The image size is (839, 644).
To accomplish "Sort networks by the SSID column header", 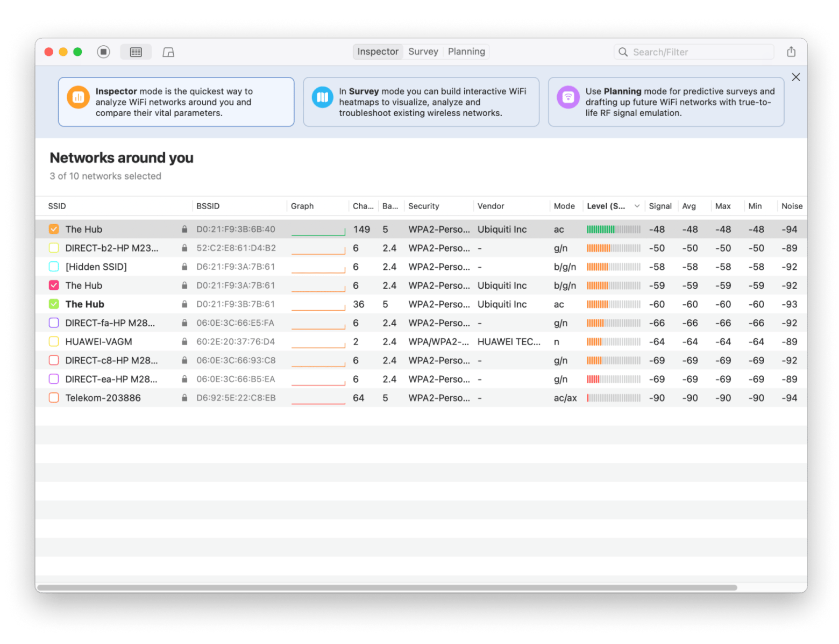I will tap(57, 206).
